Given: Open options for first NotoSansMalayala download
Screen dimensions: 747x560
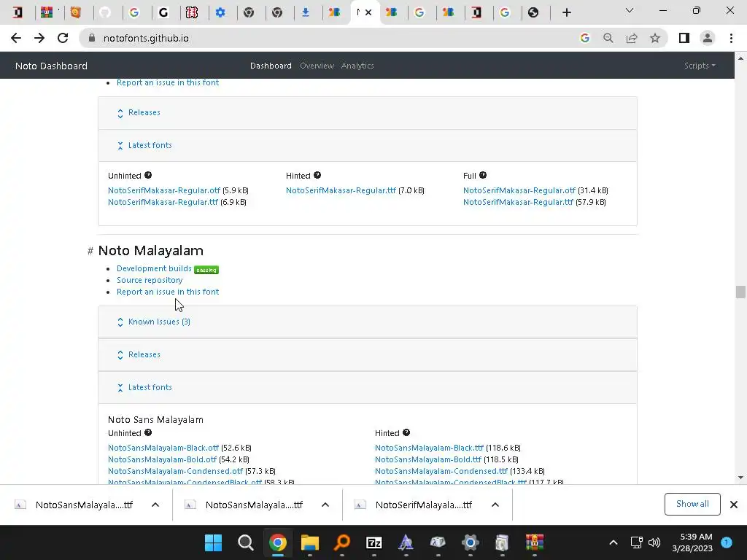Looking at the screenshot, I should 155,505.
